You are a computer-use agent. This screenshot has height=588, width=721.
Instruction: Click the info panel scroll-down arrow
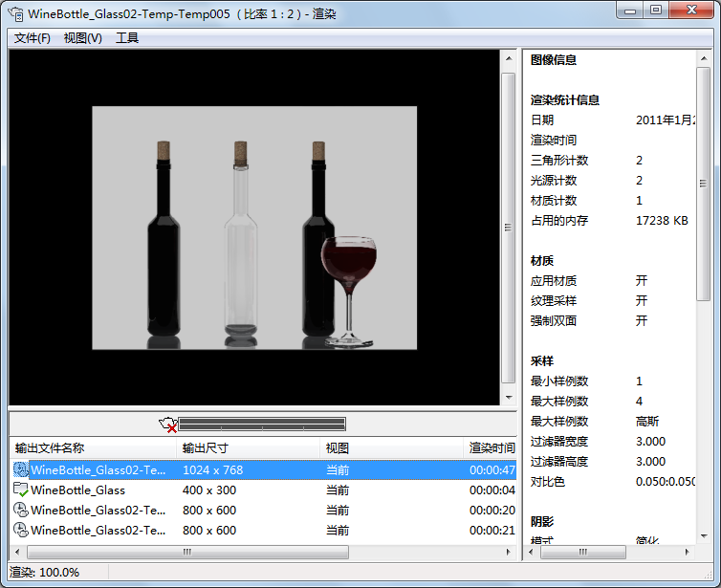click(704, 536)
